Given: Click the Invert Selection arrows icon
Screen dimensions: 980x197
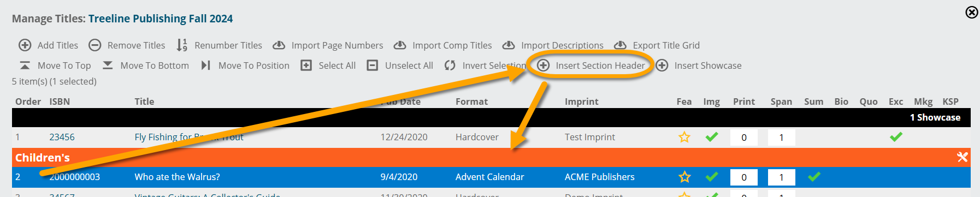Looking at the screenshot, I should 450,65.
